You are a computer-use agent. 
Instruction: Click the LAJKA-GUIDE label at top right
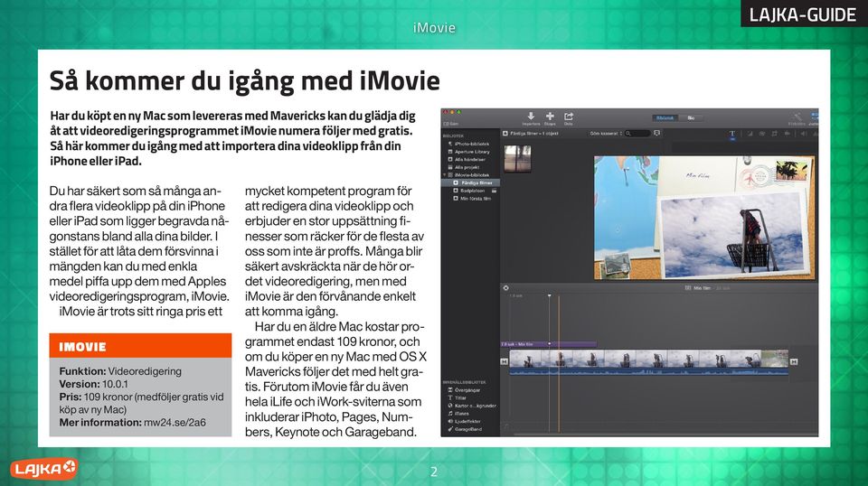click(803, 14)
